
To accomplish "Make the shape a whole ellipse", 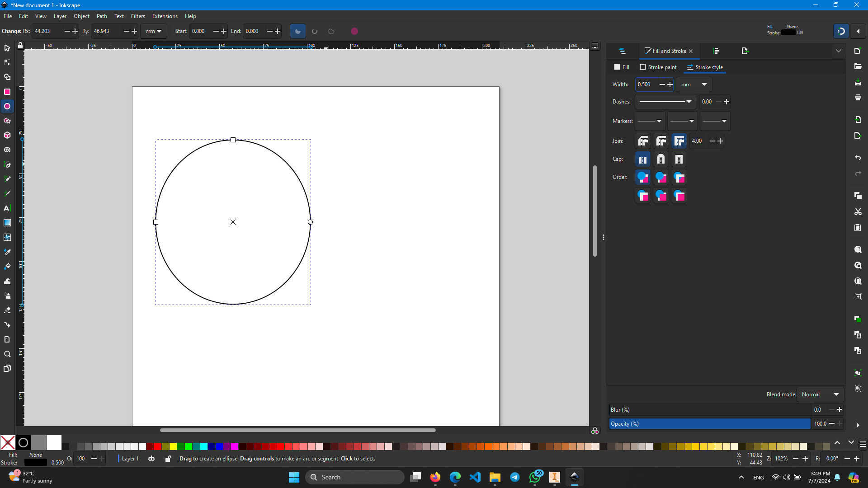I will 354,31.
